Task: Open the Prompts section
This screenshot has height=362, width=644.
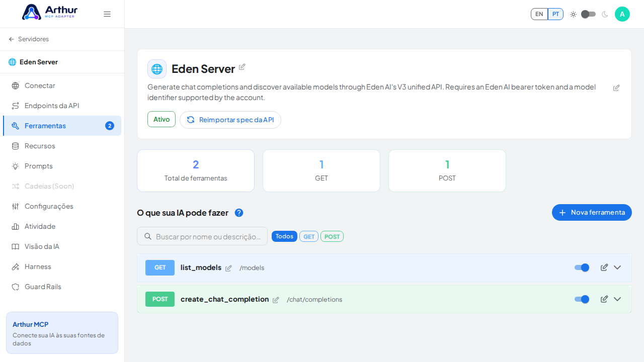Action: pos(62,166)
